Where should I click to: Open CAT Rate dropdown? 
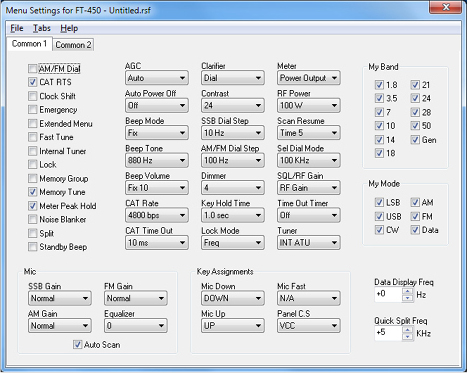pyautogui.click(x=157, y=215)
